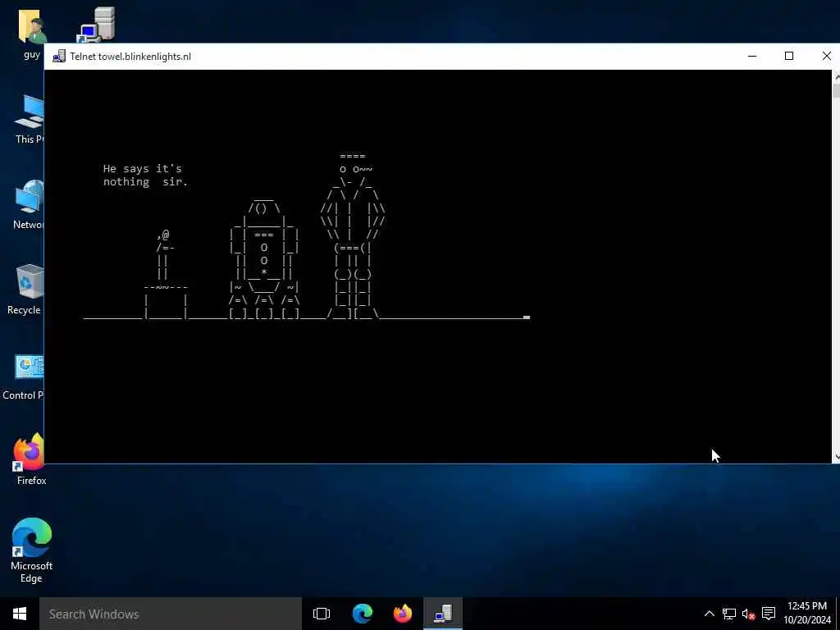Image resolution: width=840 pixels, height=630 pixels.
Task: Click the text 'He says it's'
Action: (x=143, y=169)
